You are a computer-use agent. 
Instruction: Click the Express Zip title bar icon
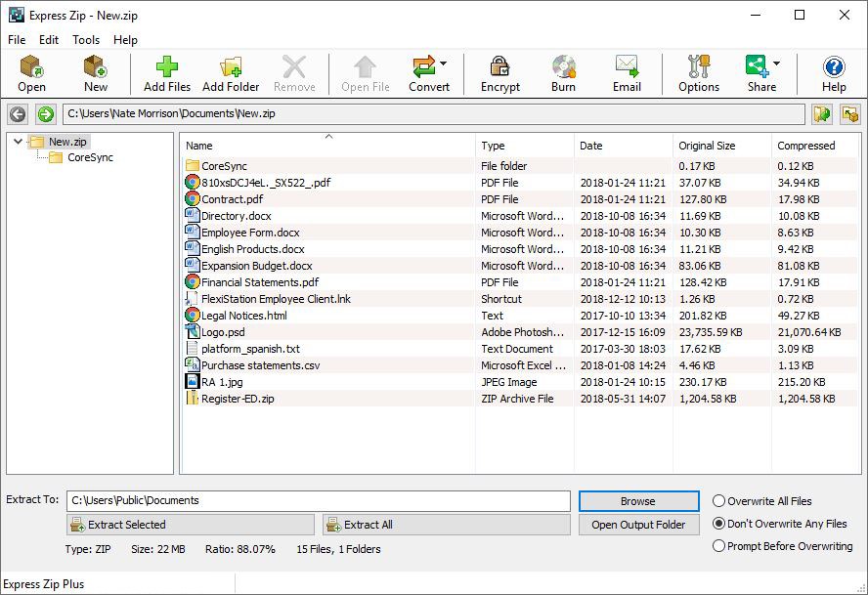16,15
